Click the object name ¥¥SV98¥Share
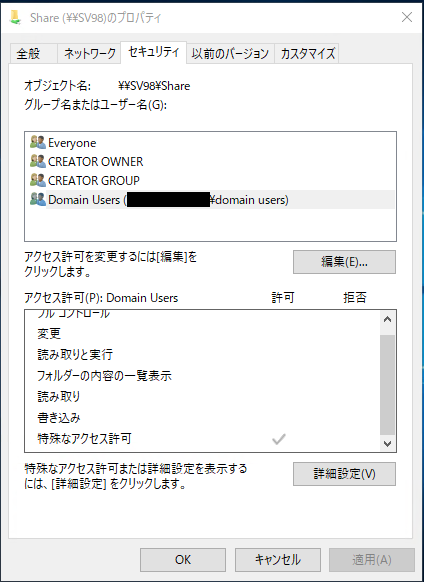The width and height of the screenshot is (424, 582). tap(154, 86)
